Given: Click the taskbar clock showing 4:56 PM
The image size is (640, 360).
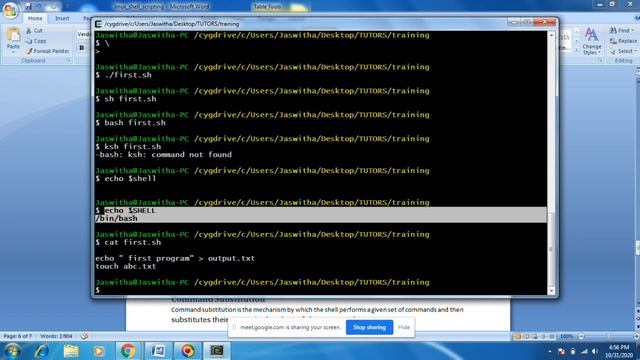Looking at the screenshot, I should click(x=619, y=351).
